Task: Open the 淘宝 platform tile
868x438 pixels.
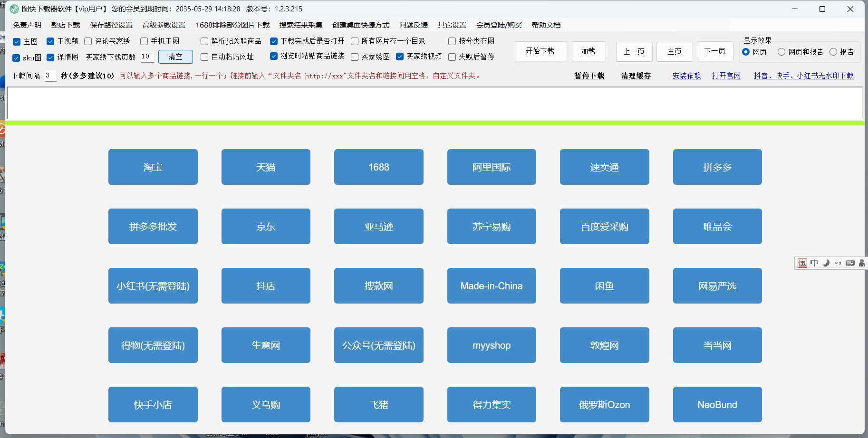Action: (x=153, y=167)
